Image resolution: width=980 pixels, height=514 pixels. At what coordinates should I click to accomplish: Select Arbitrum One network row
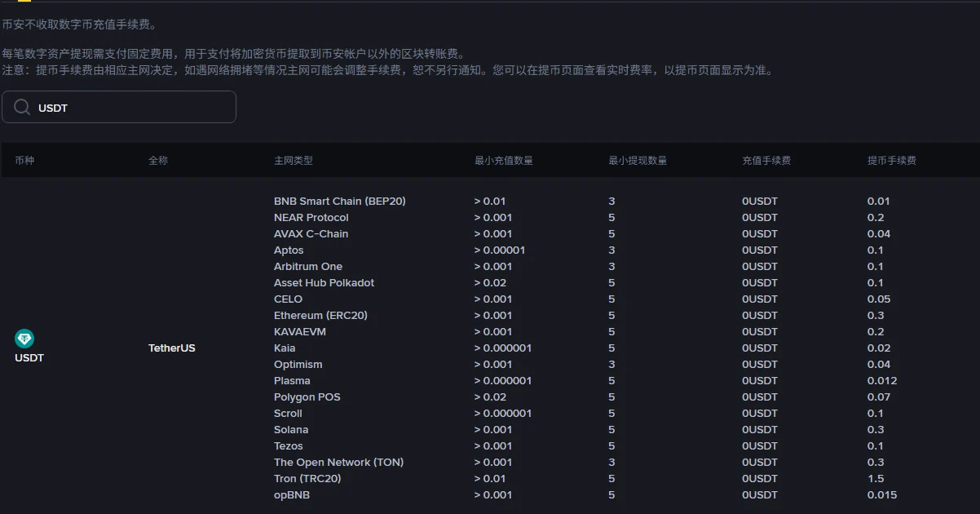point(308,267)
